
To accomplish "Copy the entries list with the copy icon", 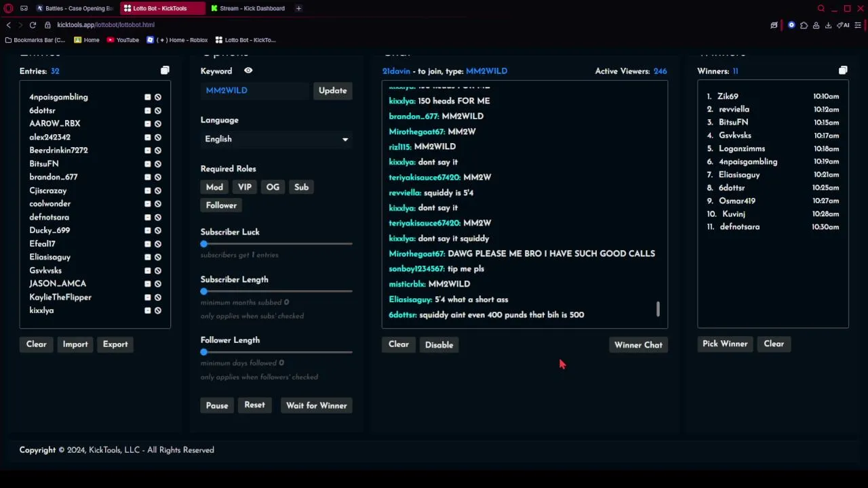I will coord(165,70).
